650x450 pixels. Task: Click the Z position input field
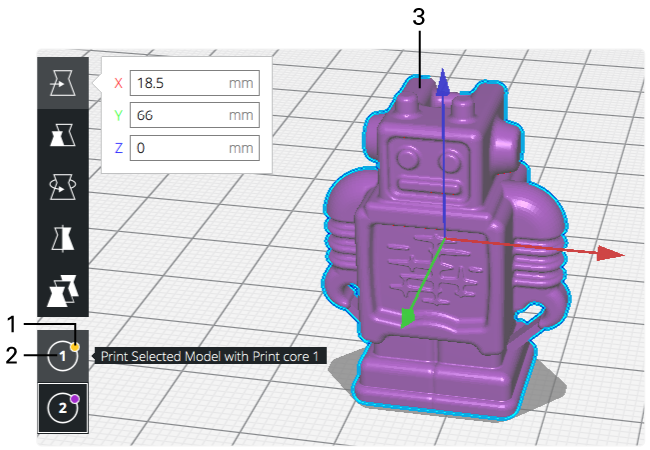[194, 148]
